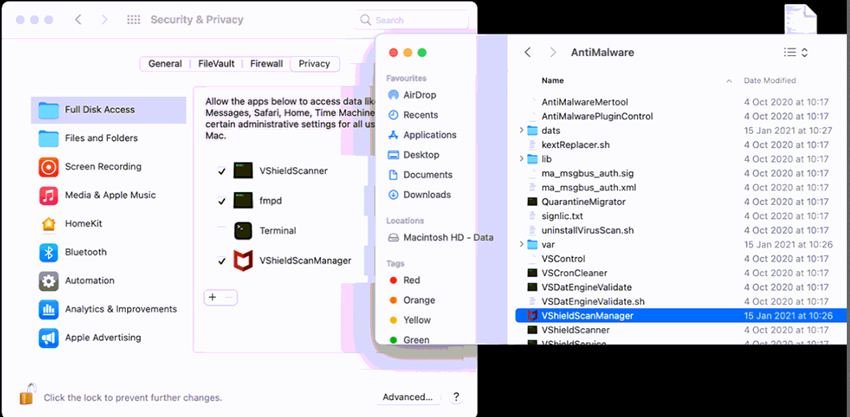Screen dimensions: 850x417
Task: Filter by Yellow tag
Action: (x=410, y=320)
